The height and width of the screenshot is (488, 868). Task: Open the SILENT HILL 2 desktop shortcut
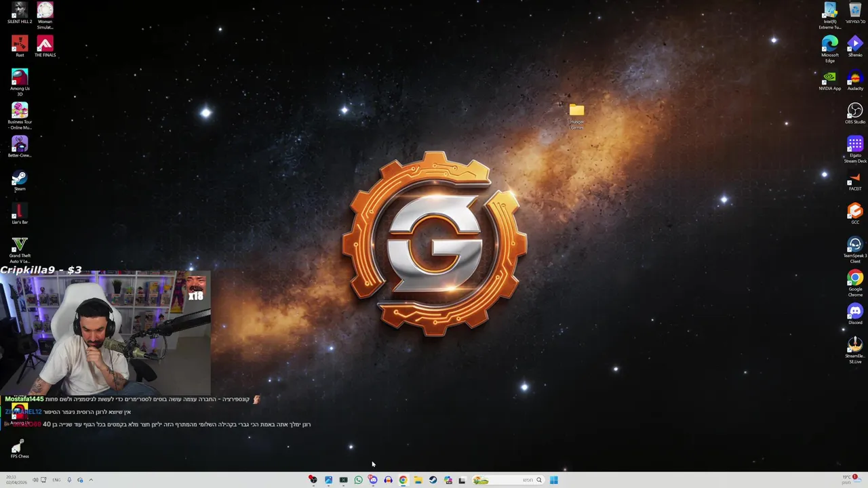(x=20, y=13)
